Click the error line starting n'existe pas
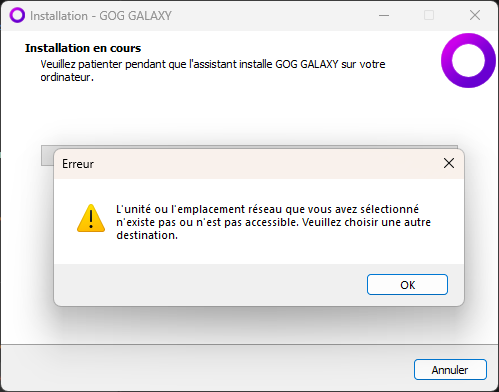 (x=273, y=222)
